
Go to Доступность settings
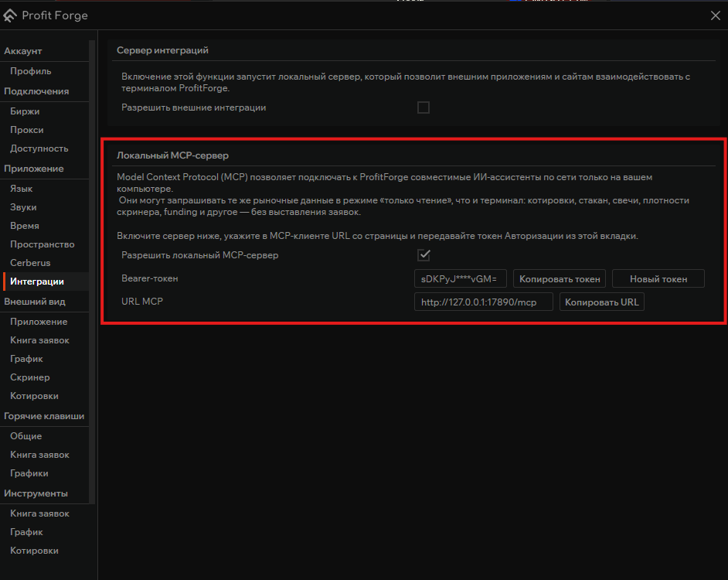pyautogui.click(x=39, y=148)
